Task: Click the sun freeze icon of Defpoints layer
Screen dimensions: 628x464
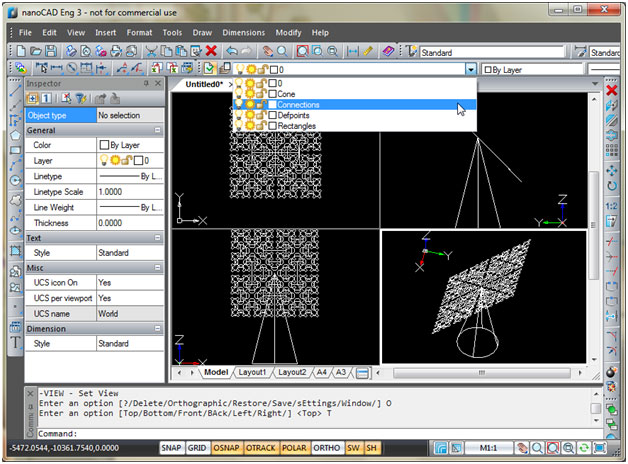Action: [x=249, y=115]
